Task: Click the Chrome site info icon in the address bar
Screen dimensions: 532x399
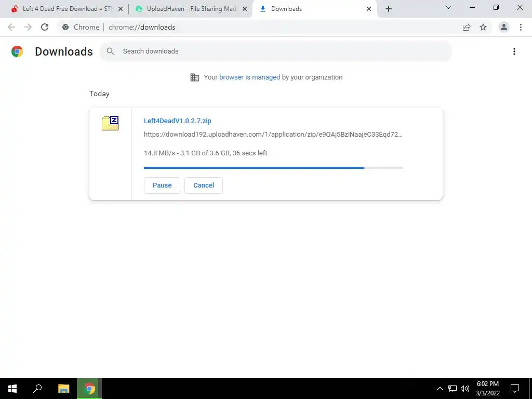Action: point(65,27)
